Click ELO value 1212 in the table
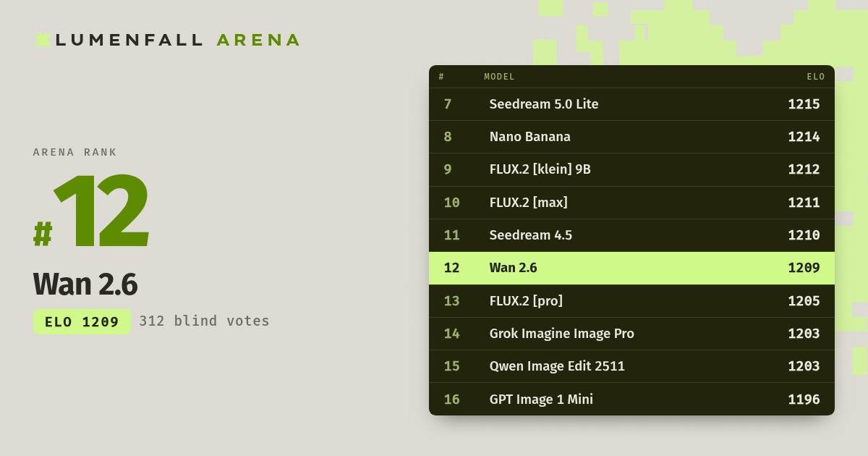 coord(804,169)
